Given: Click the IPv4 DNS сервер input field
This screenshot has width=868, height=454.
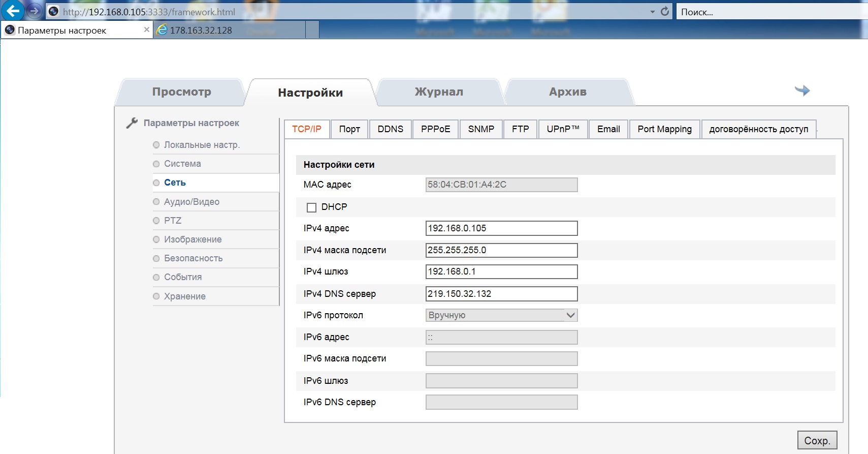Looking at the screenshot, I should [501, 294].
